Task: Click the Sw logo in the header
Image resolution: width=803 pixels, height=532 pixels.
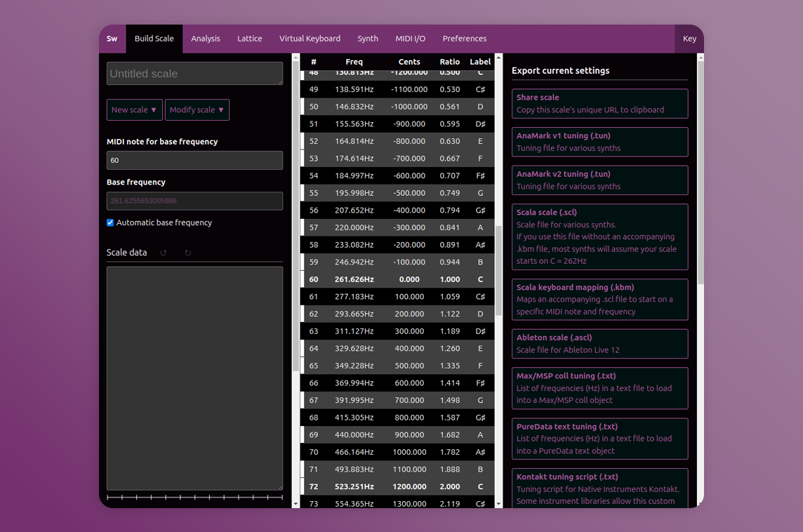Action: (x=112, y=39)
